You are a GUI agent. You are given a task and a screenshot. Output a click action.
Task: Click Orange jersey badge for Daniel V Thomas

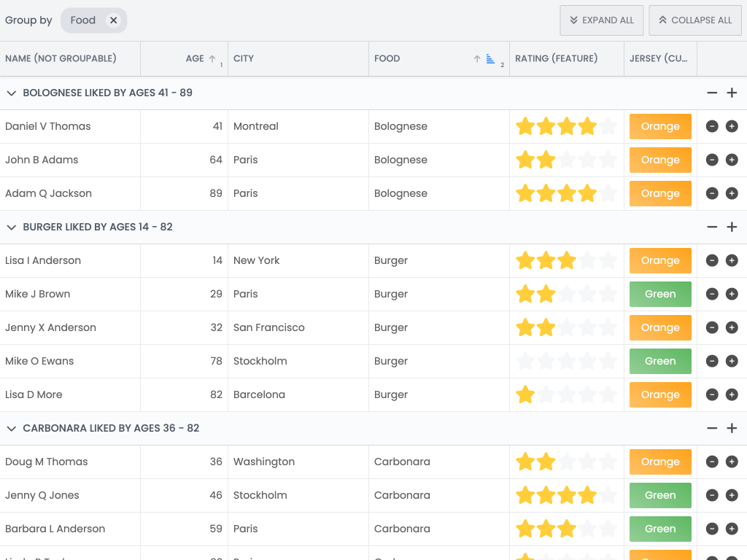tap(660, 126)
